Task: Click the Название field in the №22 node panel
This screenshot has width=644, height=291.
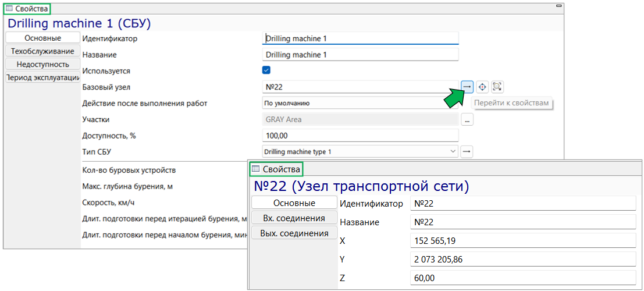Action: (523, 222)
